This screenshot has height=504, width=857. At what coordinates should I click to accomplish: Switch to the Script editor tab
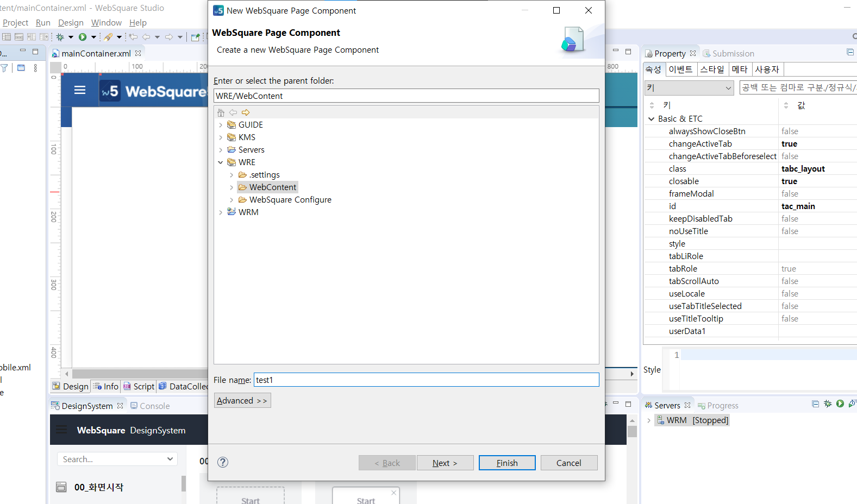[x=139, y=386]
